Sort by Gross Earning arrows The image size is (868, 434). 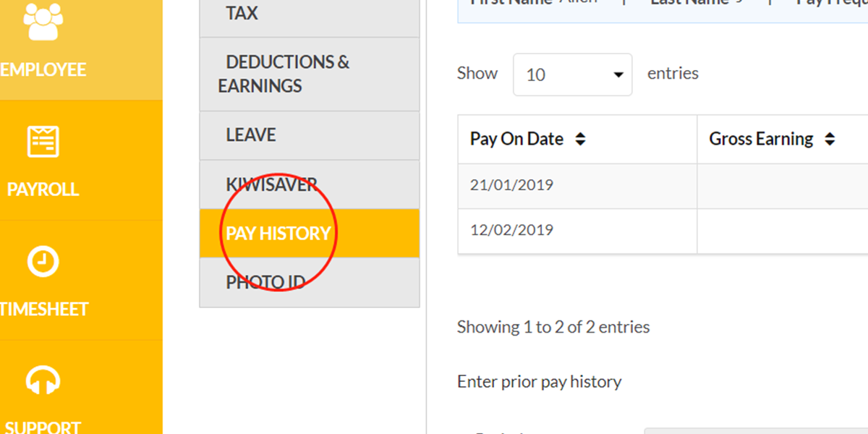click(830, 139)
